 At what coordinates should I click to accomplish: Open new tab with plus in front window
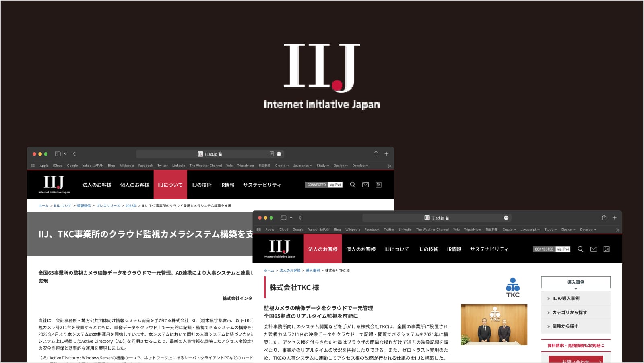point(615,218)
